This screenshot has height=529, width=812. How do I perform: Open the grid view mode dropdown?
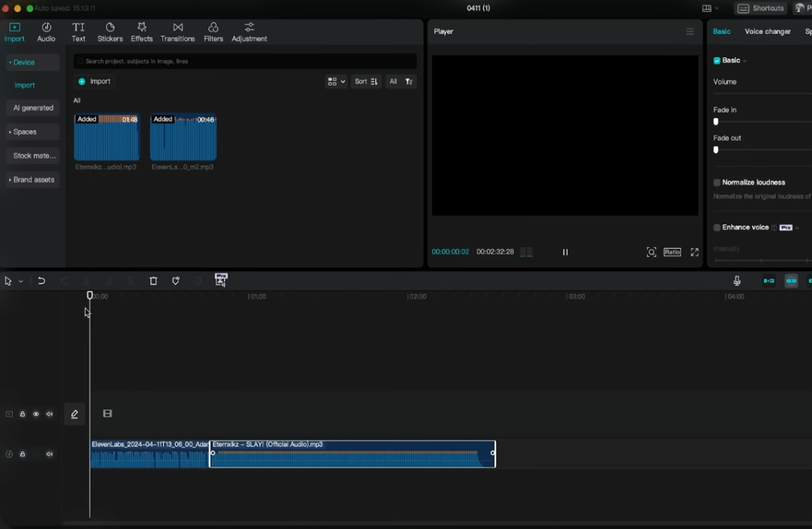point(336,82)
